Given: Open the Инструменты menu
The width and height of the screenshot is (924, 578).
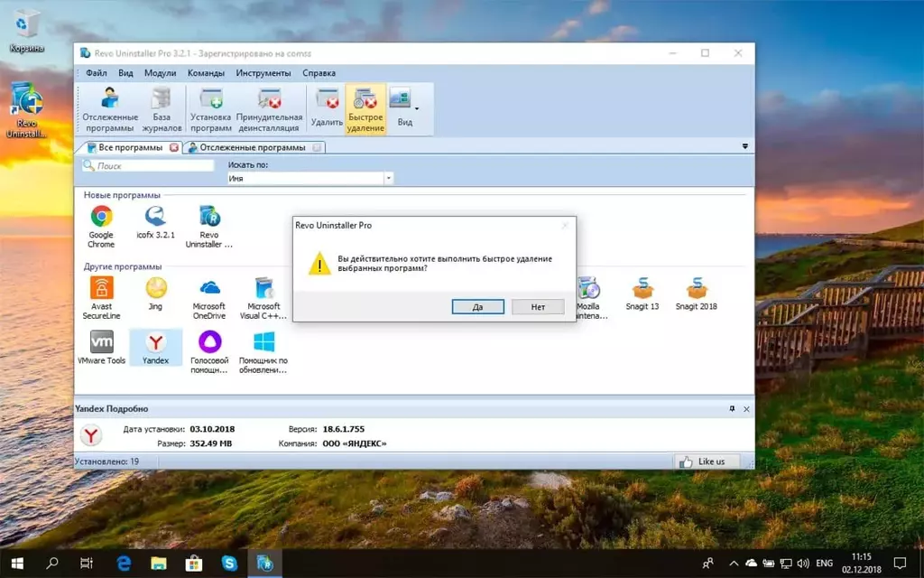Looking at the screenshot, I should coord(263,73).
